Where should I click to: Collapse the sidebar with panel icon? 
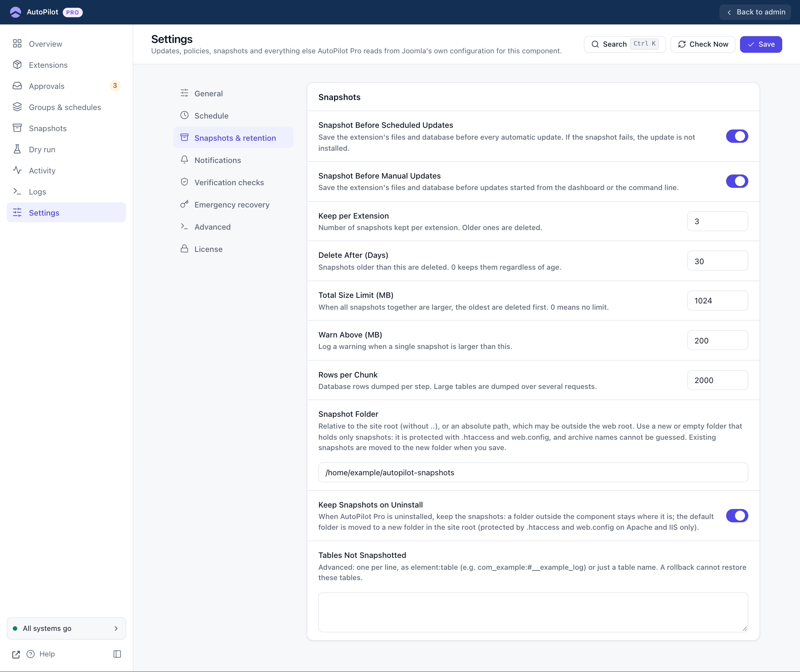coord(117,654)
